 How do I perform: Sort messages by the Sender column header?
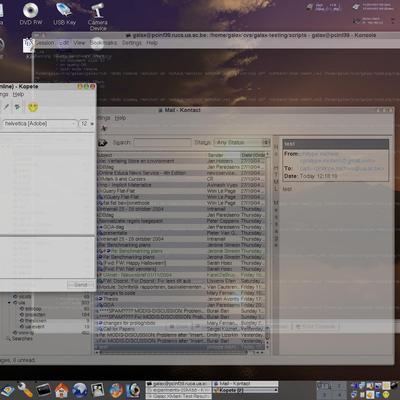tap(223, 155)
